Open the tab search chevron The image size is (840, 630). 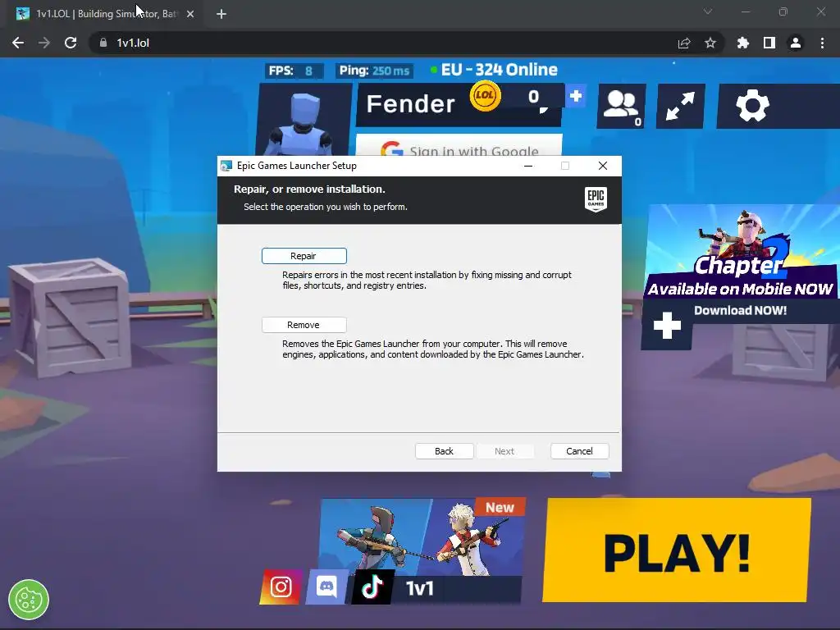708,11
